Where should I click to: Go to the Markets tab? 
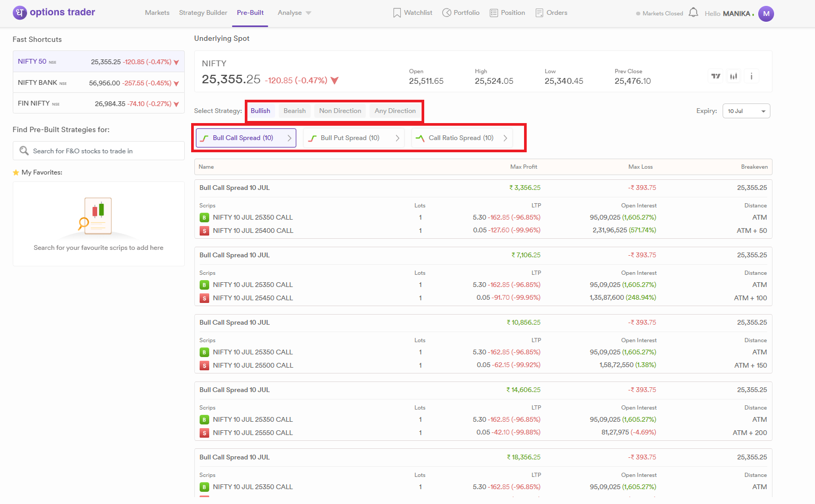click(x=157, y=13)
